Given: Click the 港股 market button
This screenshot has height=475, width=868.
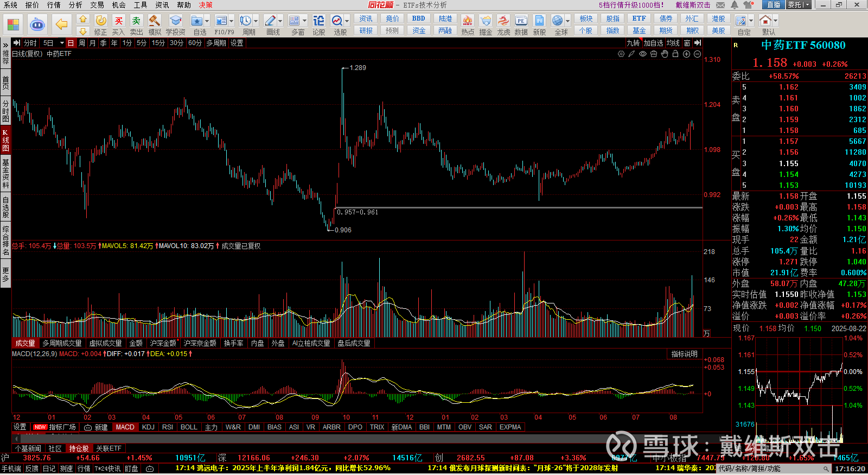Looking at the screenshot, I should click(718, 18).
